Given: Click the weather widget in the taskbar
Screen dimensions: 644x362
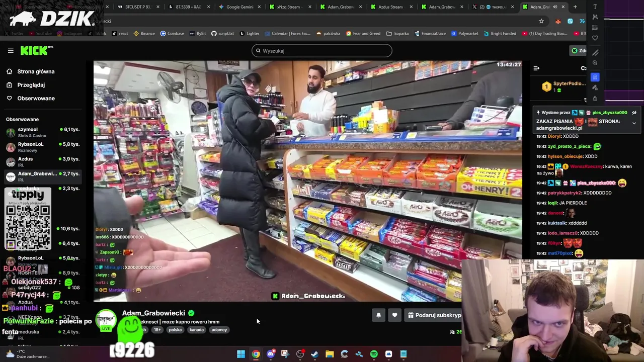Looking at the screenshot, I should coord(28,354).
